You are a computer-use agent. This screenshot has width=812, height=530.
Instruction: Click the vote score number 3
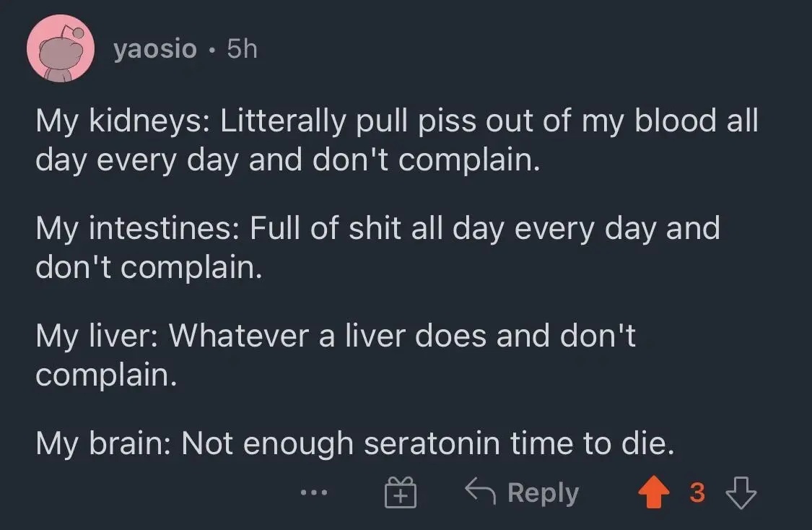pos(697,493)
